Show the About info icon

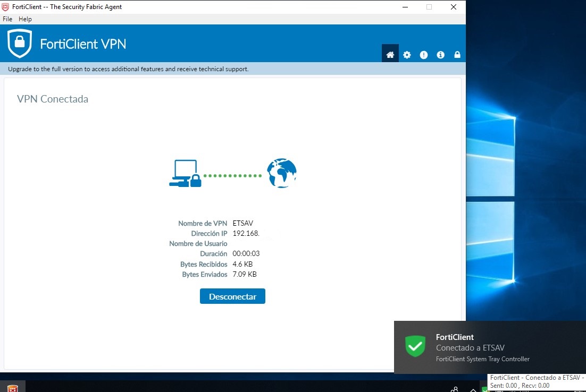[440, 55]
